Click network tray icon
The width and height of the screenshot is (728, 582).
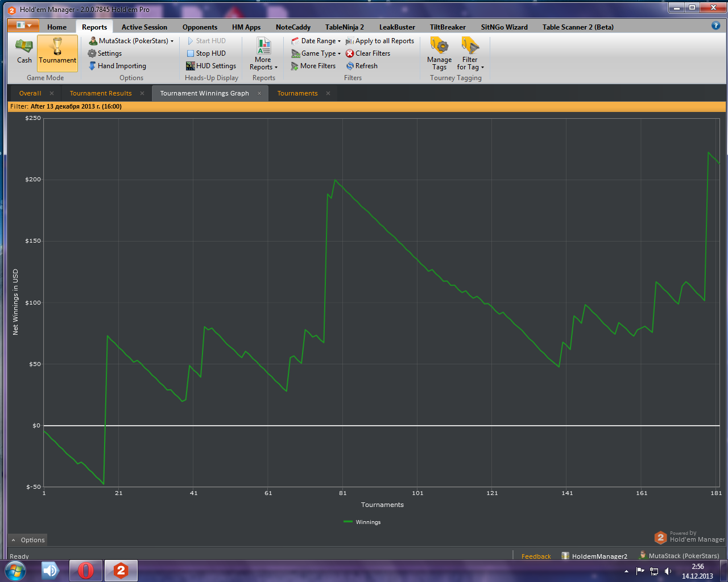click(x=654, y=571)
